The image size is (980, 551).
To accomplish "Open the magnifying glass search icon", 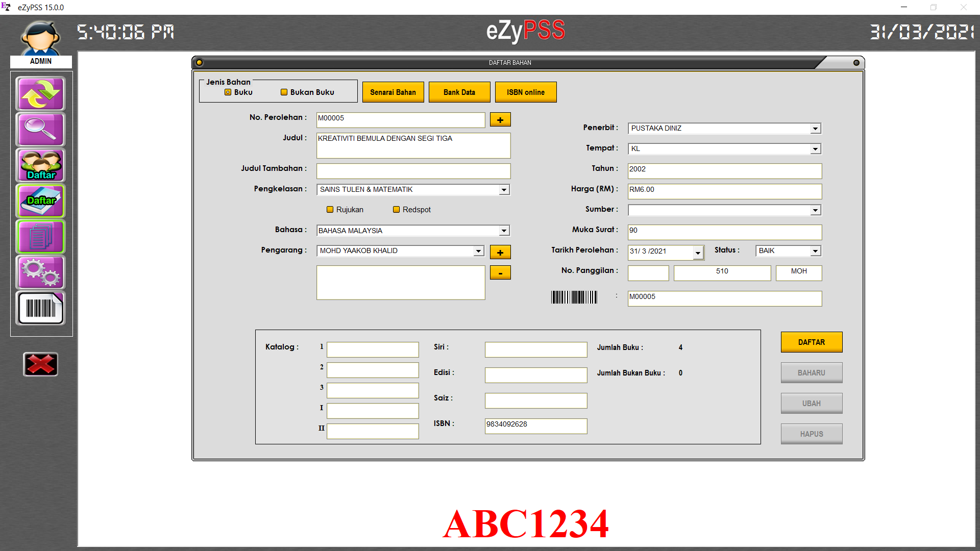I will point(40,130).
